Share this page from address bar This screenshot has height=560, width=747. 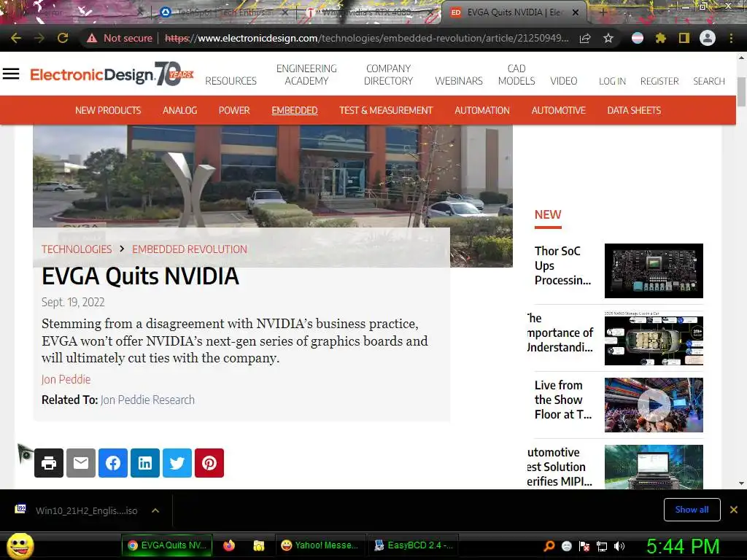pyautogui.click(x=585, y=38)
